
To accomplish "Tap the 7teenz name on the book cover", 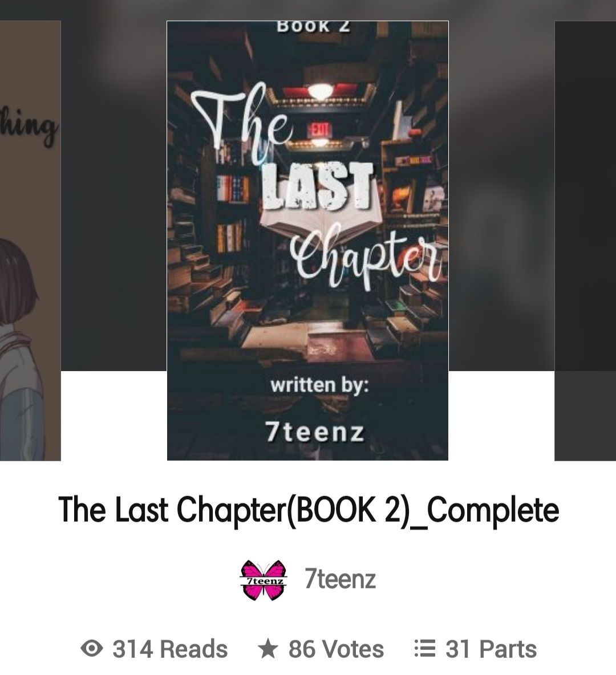I will coord(315,432).
